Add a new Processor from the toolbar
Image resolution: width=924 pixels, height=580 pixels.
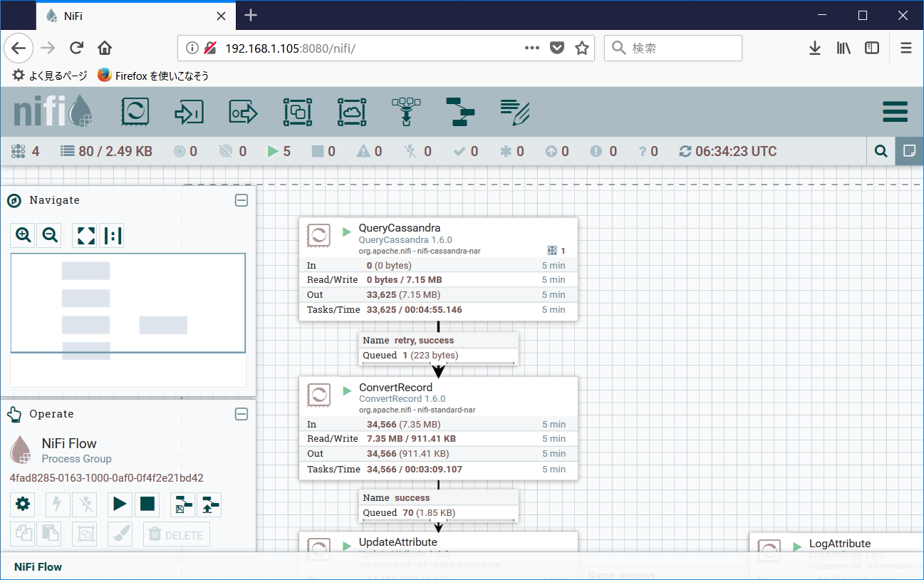click(135, 112)
